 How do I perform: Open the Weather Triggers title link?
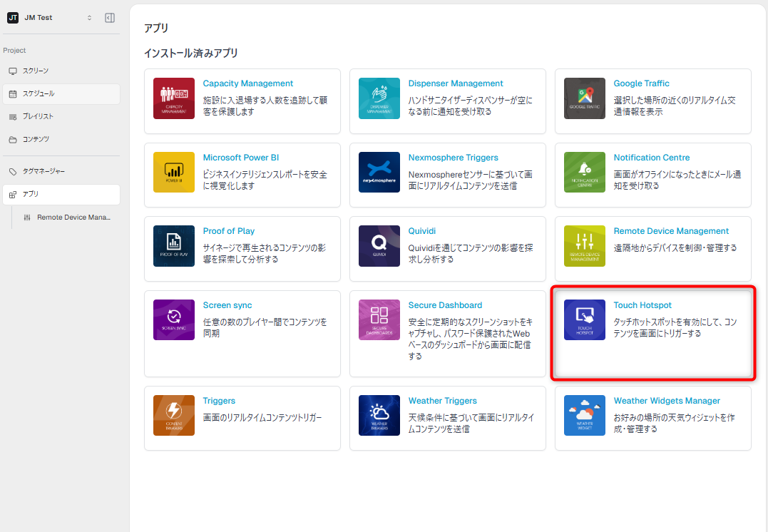click(x=442, y=400)
